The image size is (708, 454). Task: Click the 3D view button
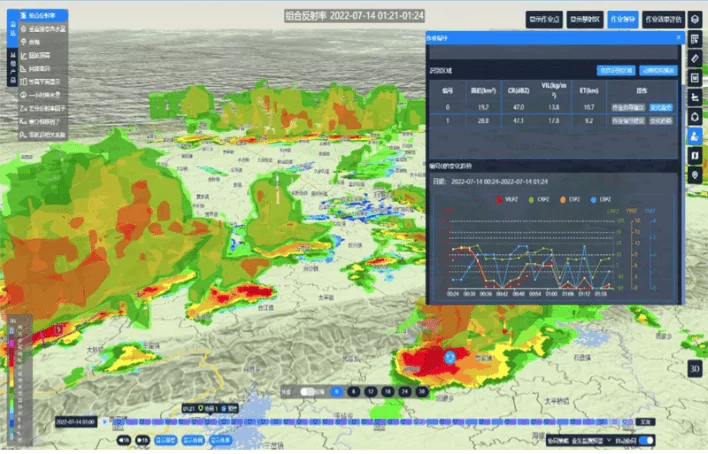694,367
